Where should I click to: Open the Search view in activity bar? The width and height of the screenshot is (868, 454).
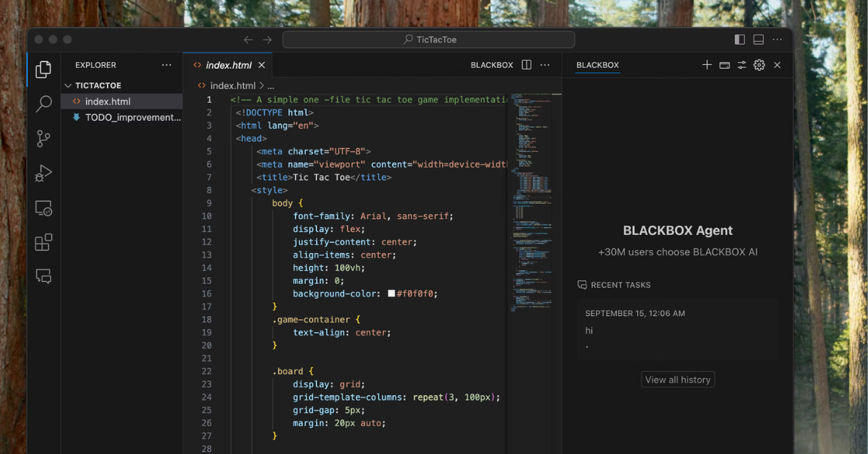point(43,104)
